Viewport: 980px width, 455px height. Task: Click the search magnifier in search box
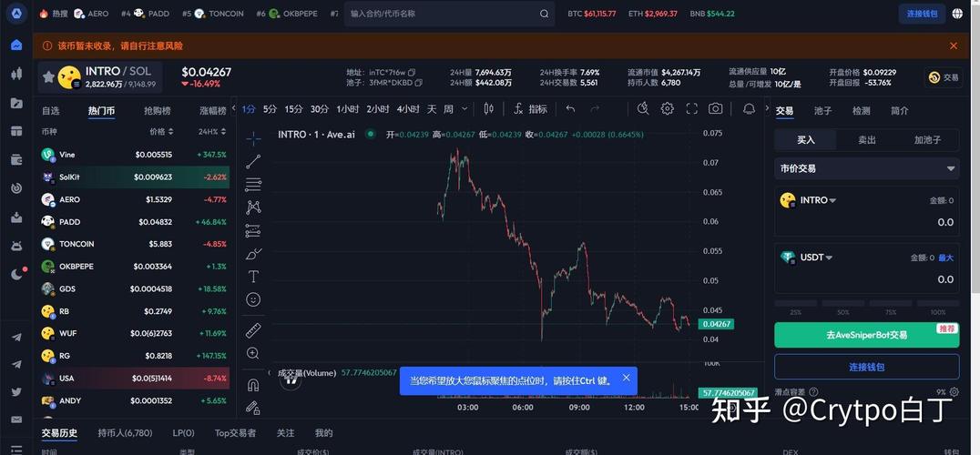pos(544,14)
